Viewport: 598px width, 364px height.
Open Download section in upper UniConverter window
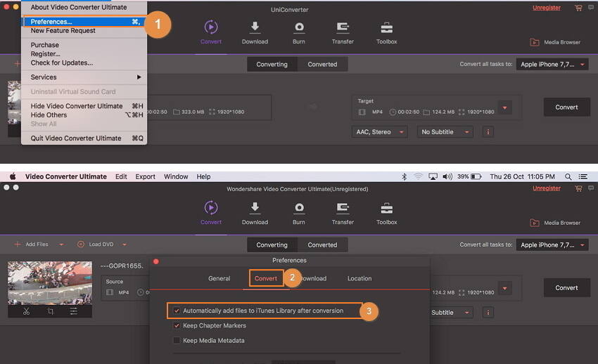pyautogui.click(x=255, y=32)
